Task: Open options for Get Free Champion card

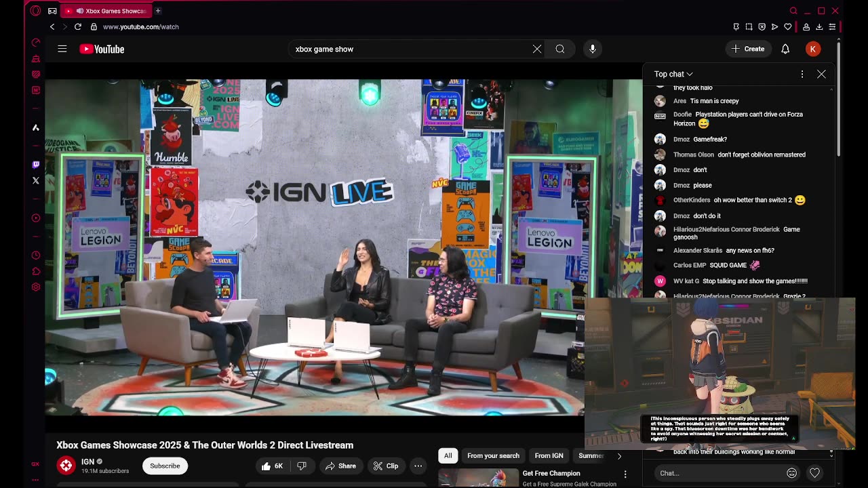Action: [625, 474]
